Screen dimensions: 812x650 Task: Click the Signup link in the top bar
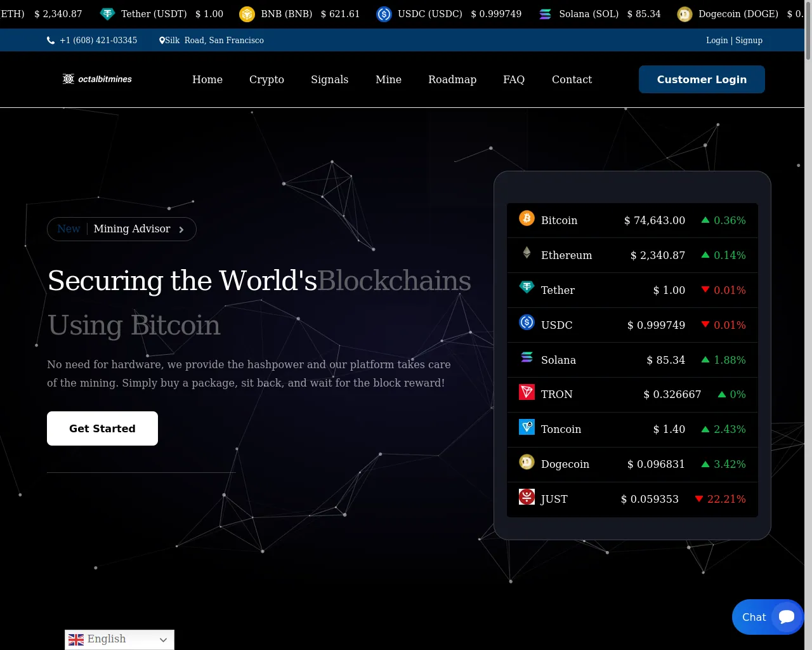pos(749,40)
